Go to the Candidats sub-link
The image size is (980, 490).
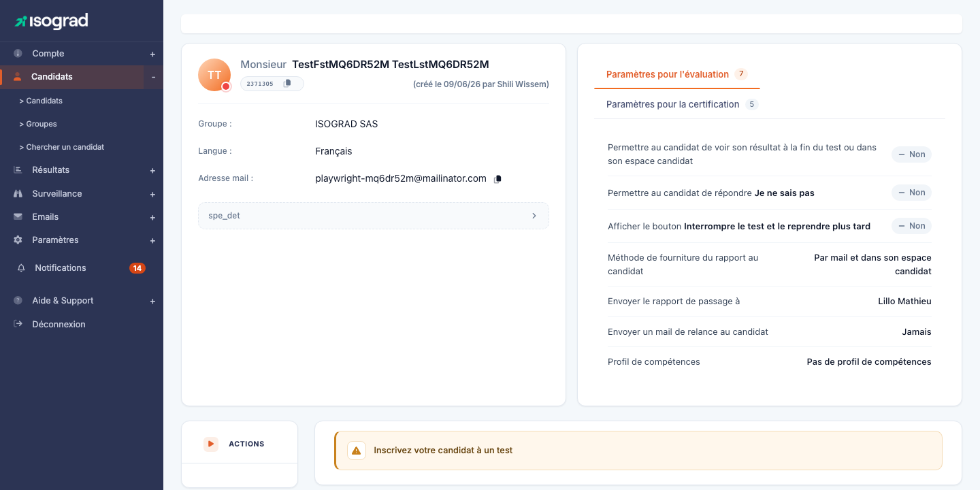click(x=41, y=101)
